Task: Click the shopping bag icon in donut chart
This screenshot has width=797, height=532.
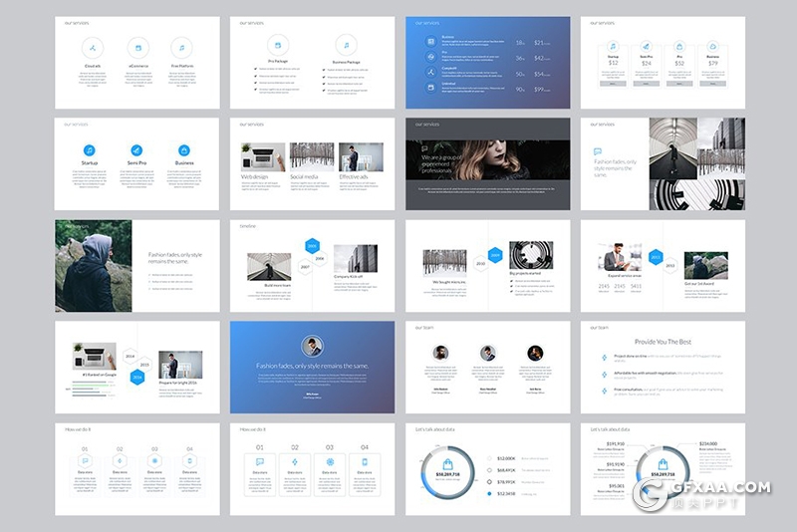Action: 447,464
